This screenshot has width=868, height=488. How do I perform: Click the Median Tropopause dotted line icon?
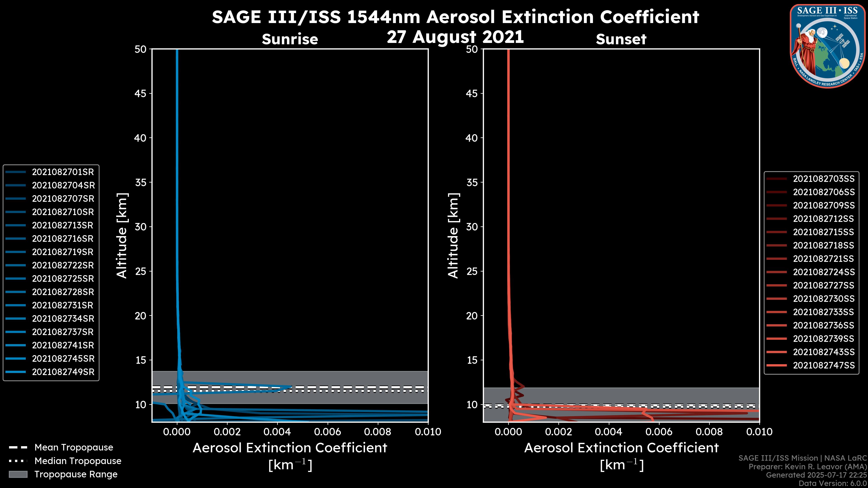[x=18, y=461]
